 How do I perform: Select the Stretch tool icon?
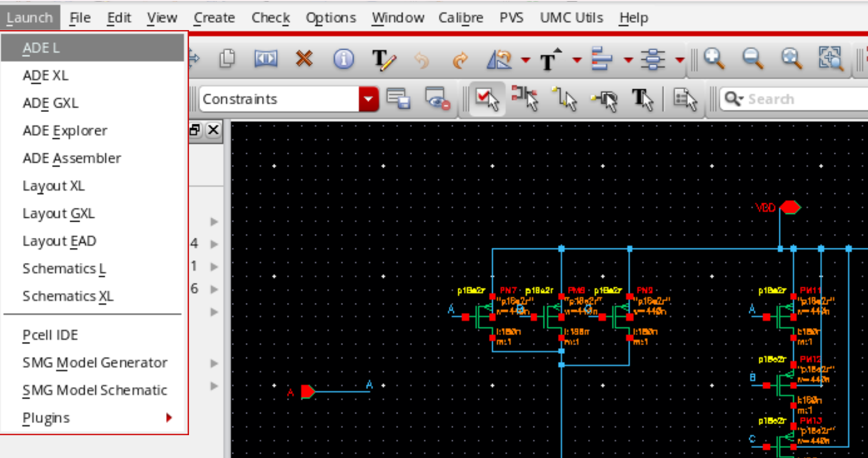coord(266,59)
